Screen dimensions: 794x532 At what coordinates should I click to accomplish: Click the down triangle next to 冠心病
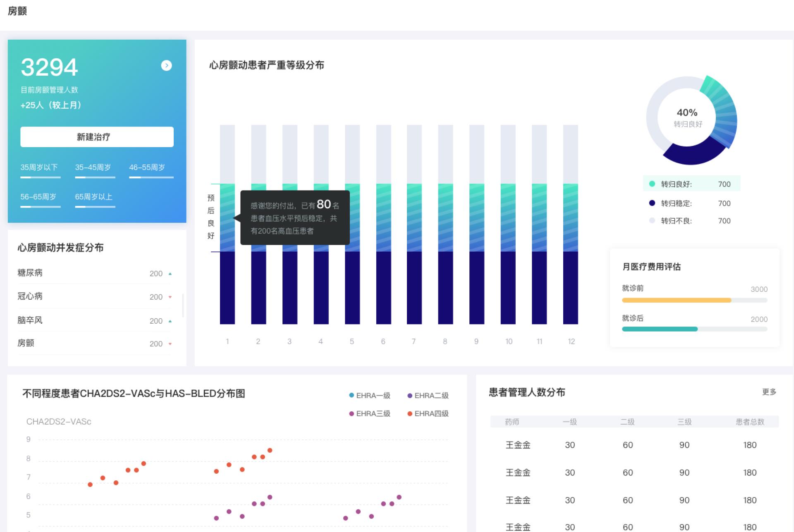(x=170, y=297)
